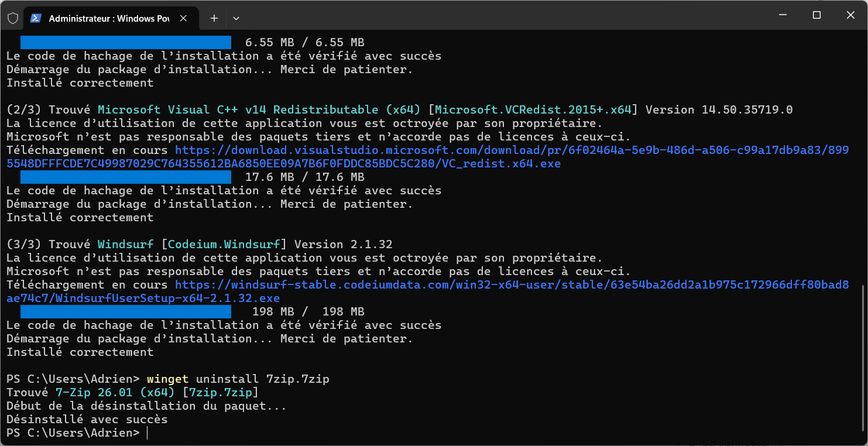Open a new tab with plus button
868x446 pixels.
coord(214,18)
